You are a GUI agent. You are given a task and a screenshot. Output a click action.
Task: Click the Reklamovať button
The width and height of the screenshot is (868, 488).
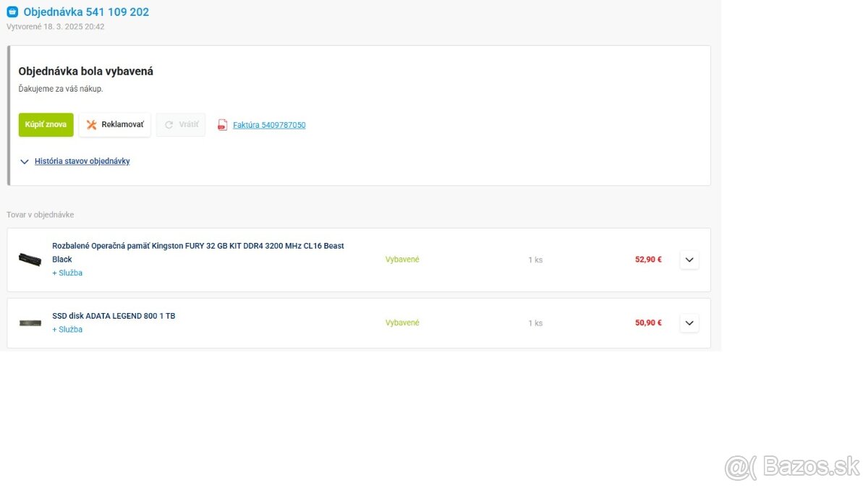click(x=115, y=124)
